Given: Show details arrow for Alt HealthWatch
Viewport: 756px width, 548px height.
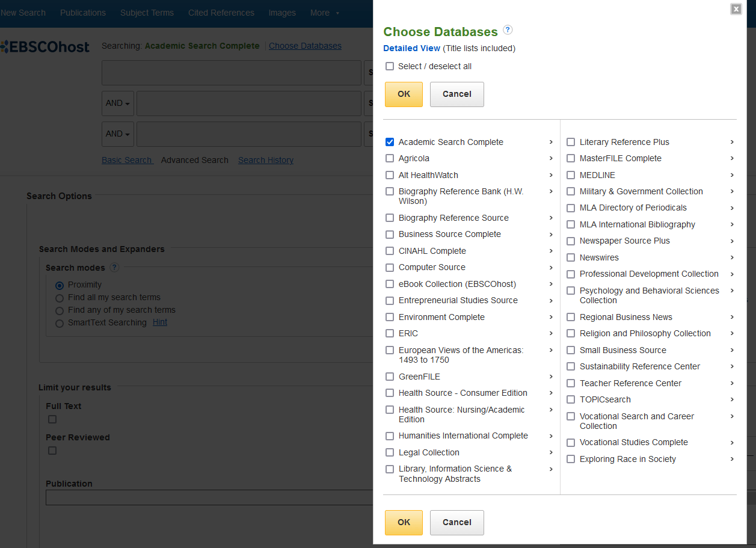Looking at the screenshot, I should click(x=551, y=175).
